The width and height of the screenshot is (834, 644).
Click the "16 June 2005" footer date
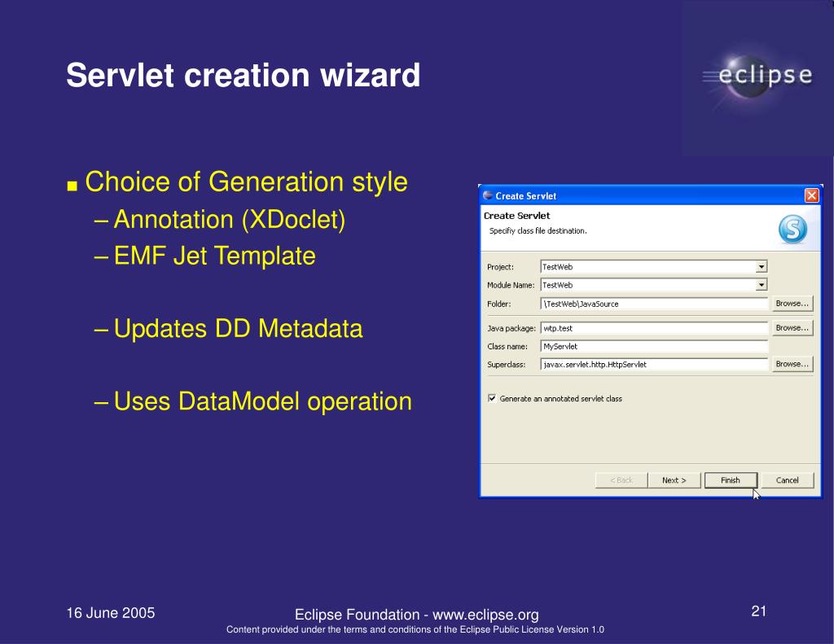coord(111,612)
